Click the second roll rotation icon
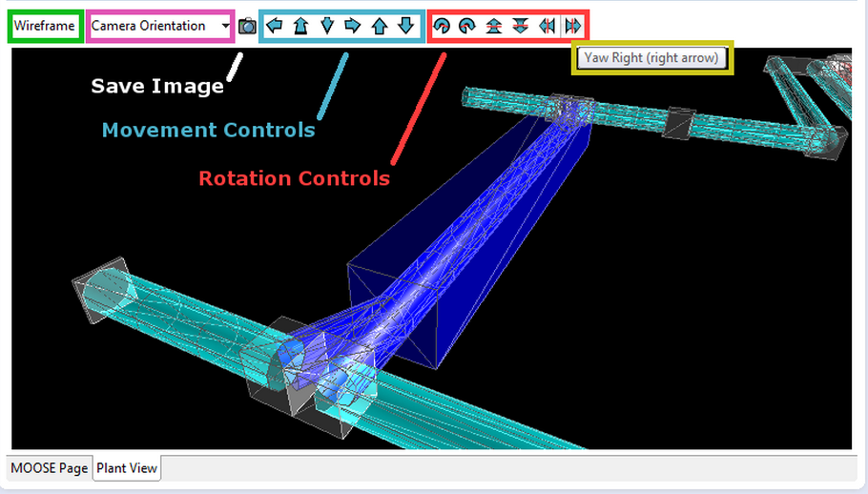Screen dimensions: 868x494 point(467,26)
